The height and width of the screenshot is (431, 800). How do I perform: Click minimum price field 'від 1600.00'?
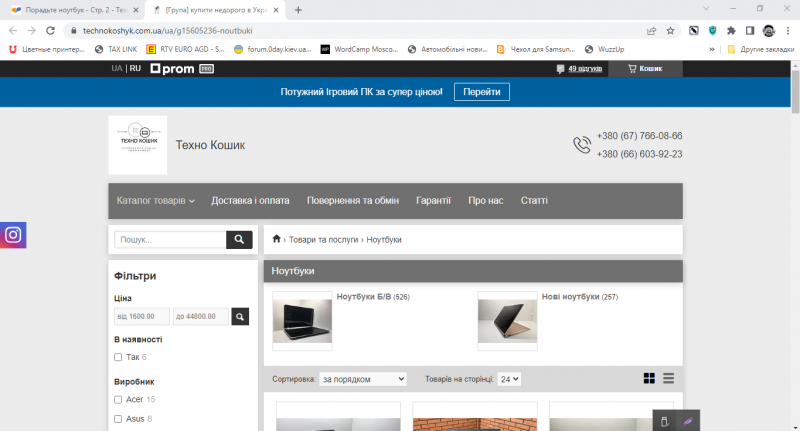point(142,317)
